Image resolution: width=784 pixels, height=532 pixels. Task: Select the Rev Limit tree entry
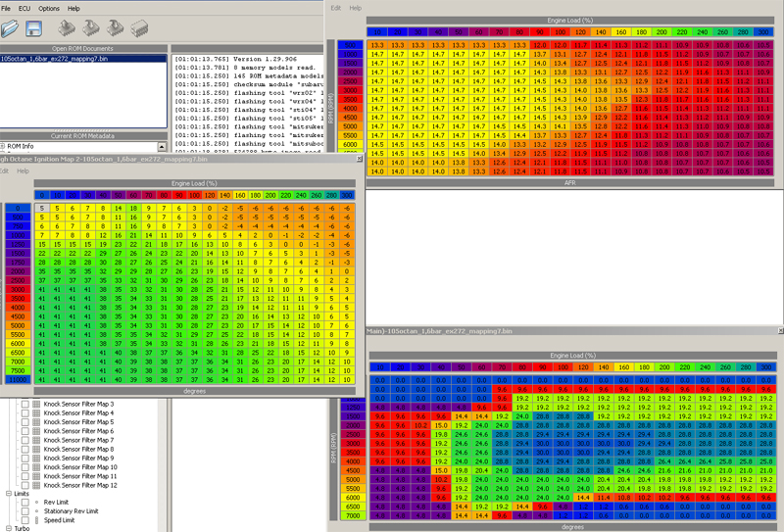tap(56, 502)
